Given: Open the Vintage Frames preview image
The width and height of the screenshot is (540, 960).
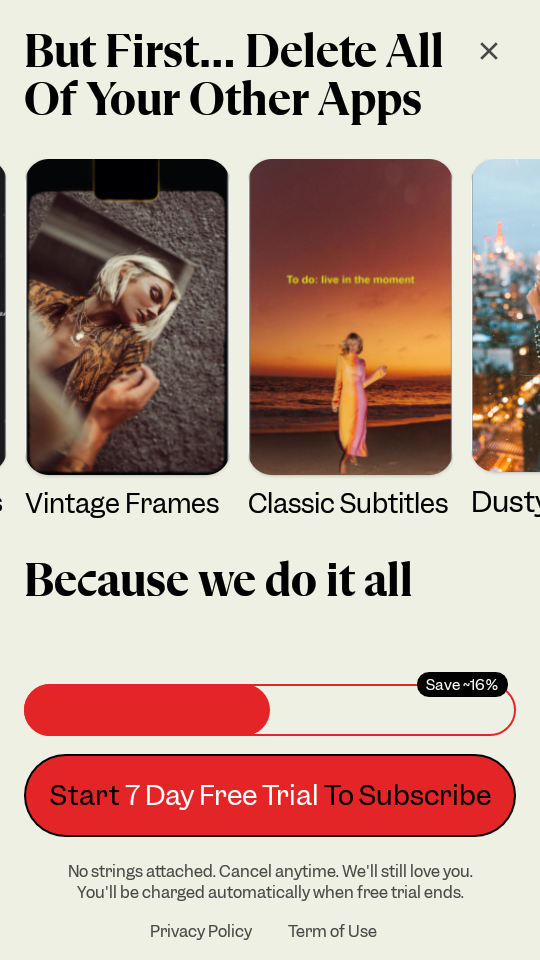Looking at the screenshot, I should [x=127, y=317].
